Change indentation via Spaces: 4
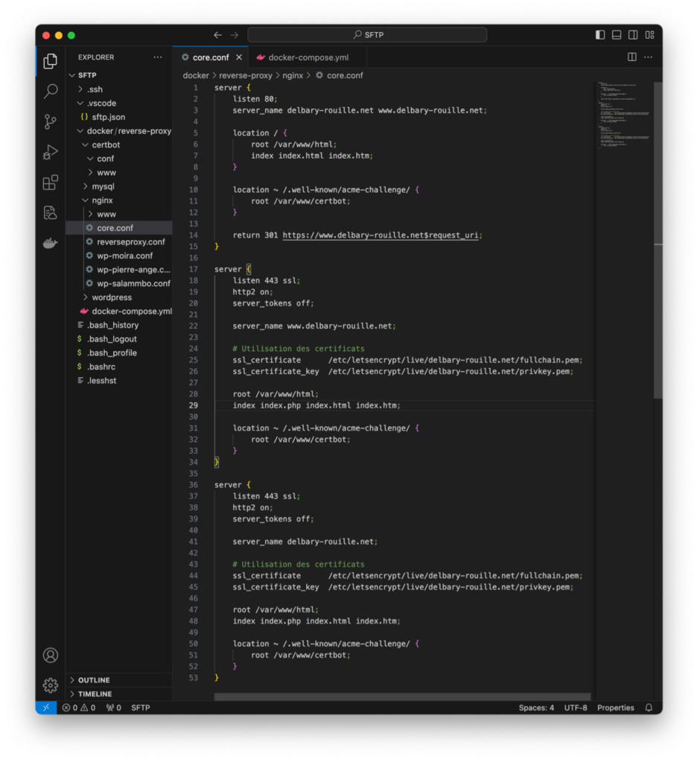Screen dimensions: 700x763 tap(536, 708)
